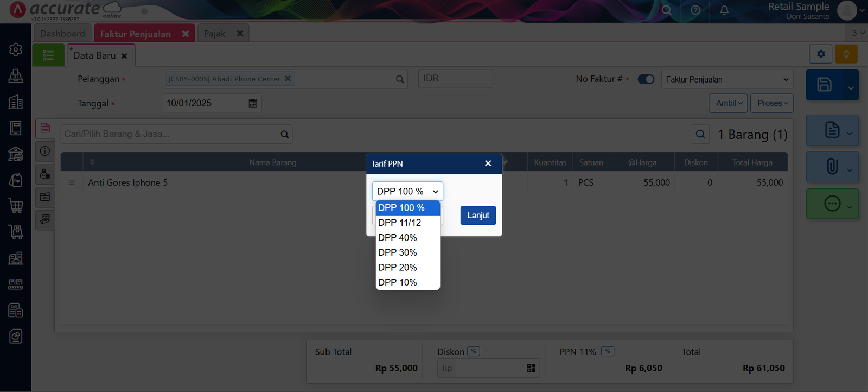Open the calendar picker for Tanggal
868x392 pixels.
(x=253, y=103)
